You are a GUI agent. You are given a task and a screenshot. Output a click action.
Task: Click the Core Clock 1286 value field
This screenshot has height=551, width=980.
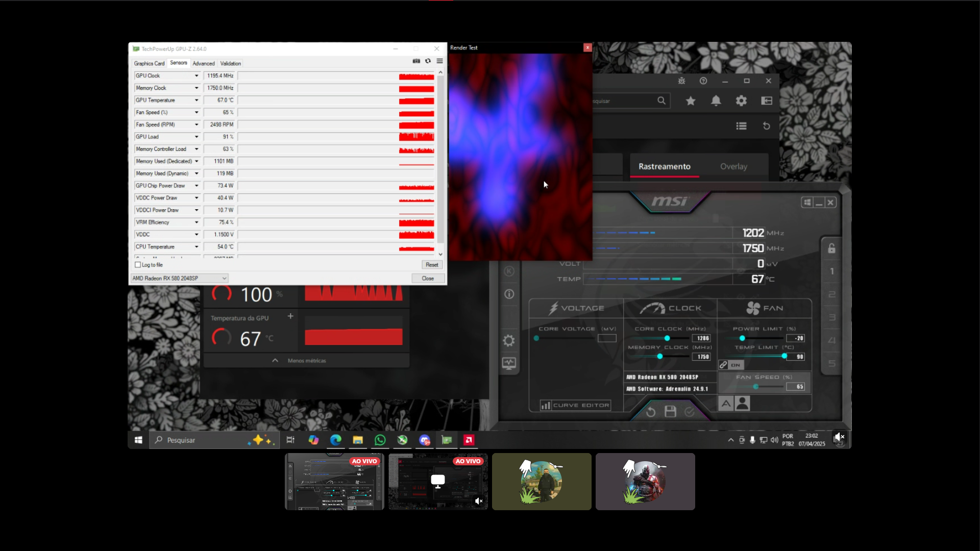click(701, 338)
